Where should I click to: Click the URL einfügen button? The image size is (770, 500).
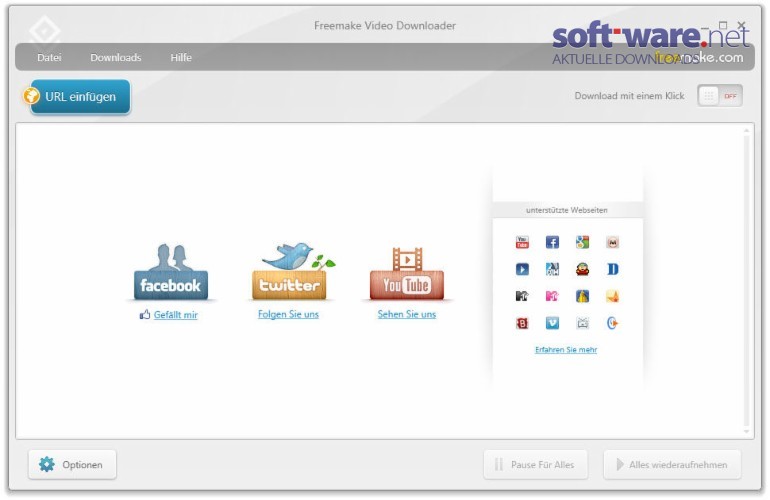81,97
